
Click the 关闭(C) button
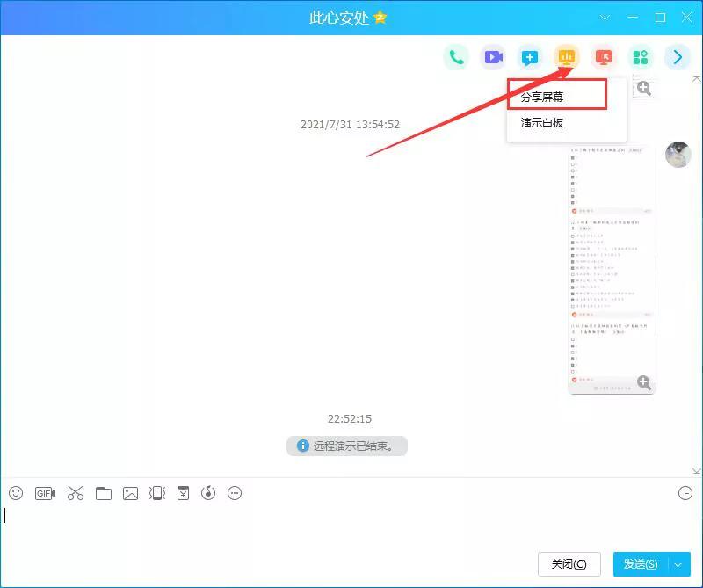pos(569,564)
